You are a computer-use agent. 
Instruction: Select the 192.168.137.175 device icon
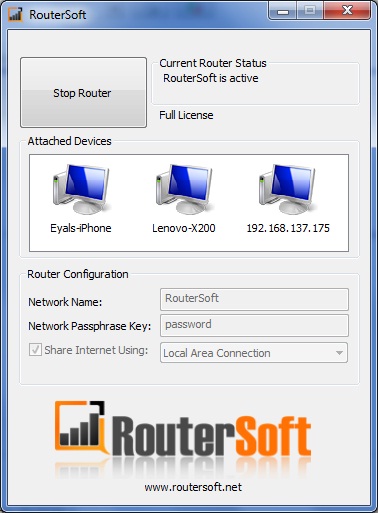[x=287, y=189]
